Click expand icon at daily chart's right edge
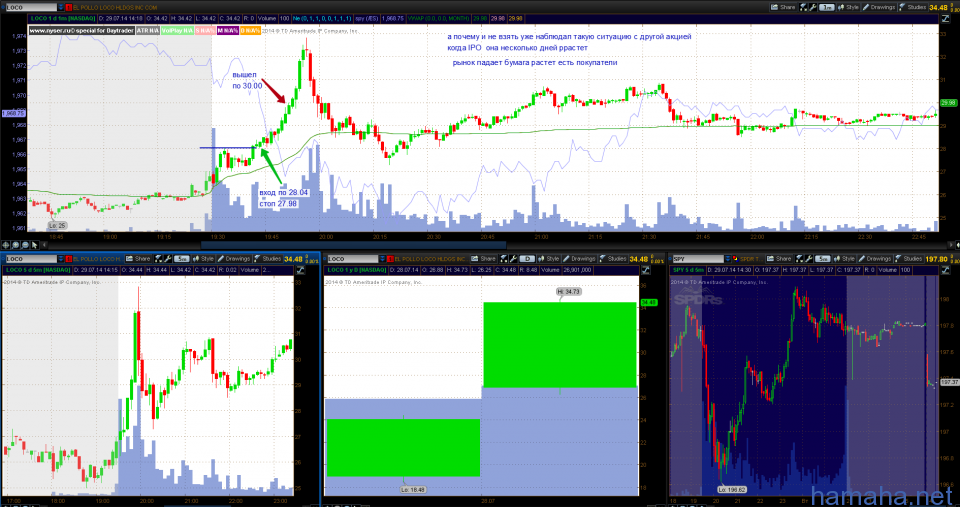960x507 pixels. pos(645,270)
